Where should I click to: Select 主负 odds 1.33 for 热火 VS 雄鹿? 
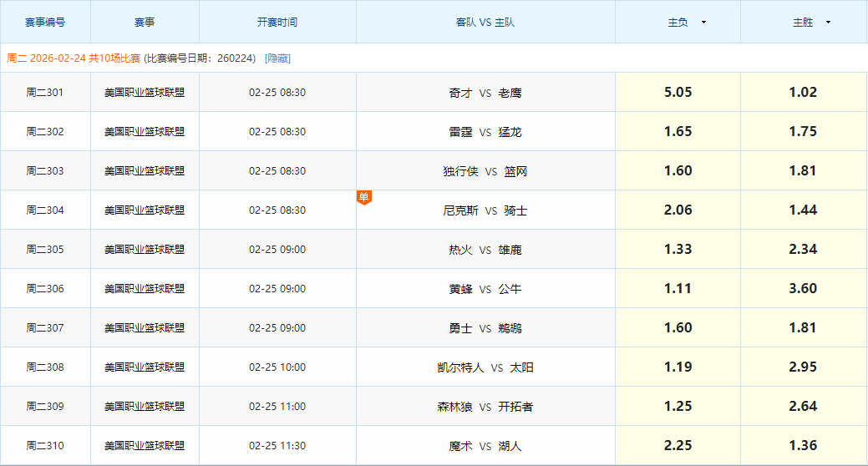[678, 249]
